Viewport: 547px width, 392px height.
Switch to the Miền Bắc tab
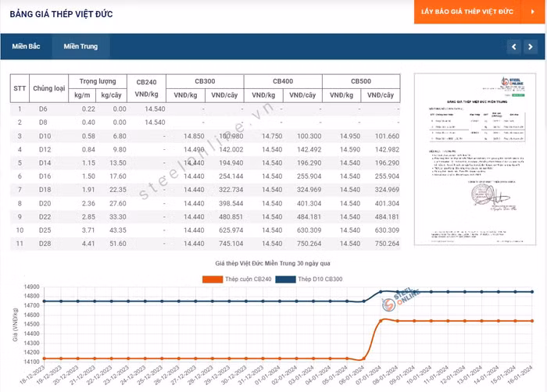click(x=26, y=47)
